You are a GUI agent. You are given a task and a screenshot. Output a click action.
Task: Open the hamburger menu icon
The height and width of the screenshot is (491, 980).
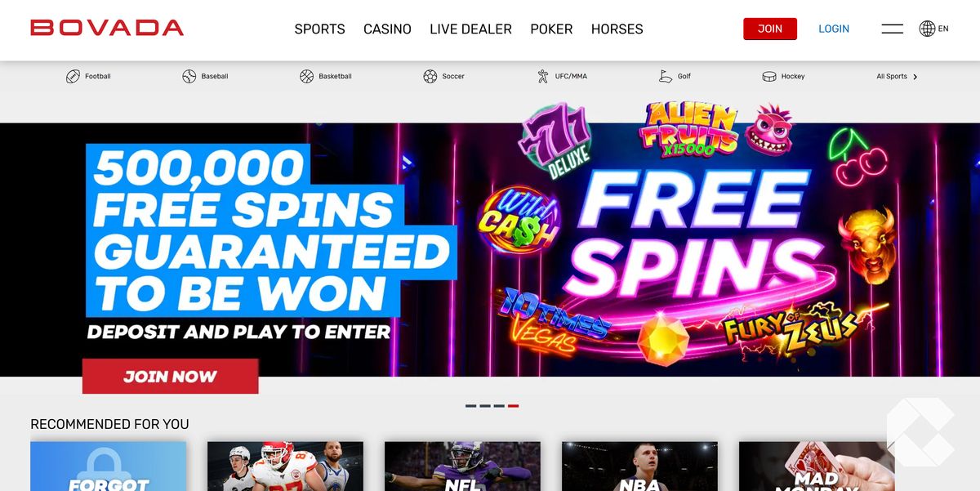pos(893,29)
